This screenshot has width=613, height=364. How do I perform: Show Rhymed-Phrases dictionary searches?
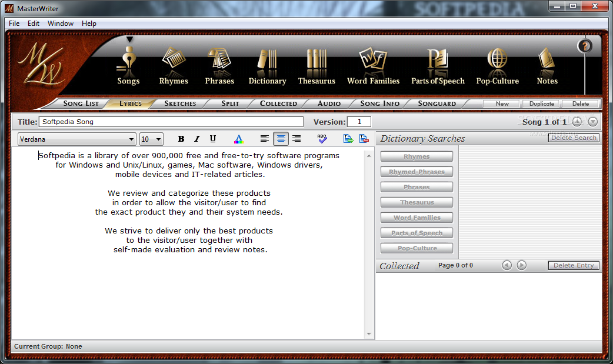[417, 172]
